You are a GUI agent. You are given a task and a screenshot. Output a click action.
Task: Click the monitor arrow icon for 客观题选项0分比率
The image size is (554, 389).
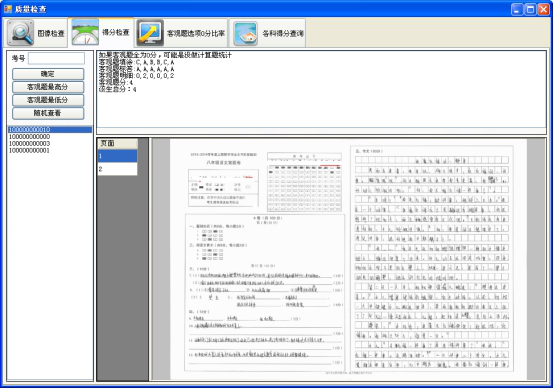coord(150,33)
